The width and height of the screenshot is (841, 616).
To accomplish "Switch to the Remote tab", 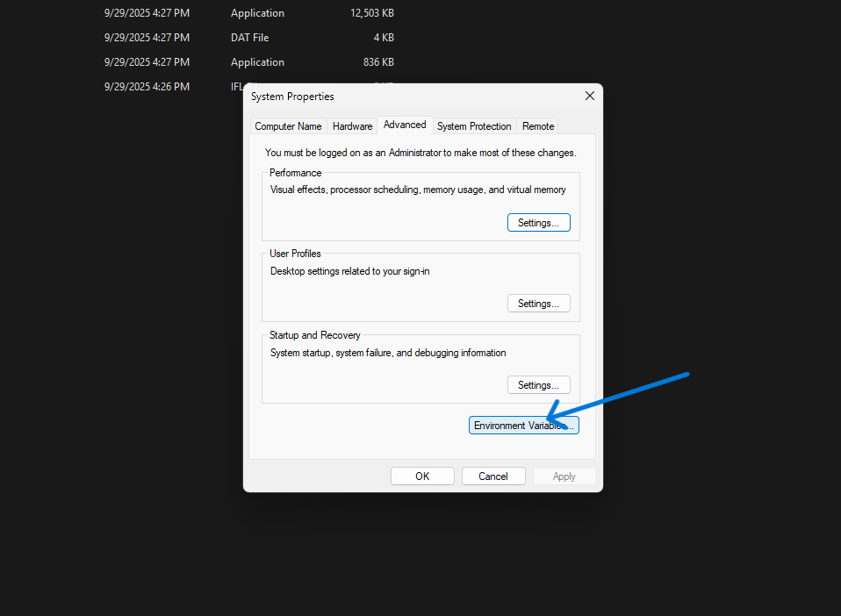I will [538, 126].
